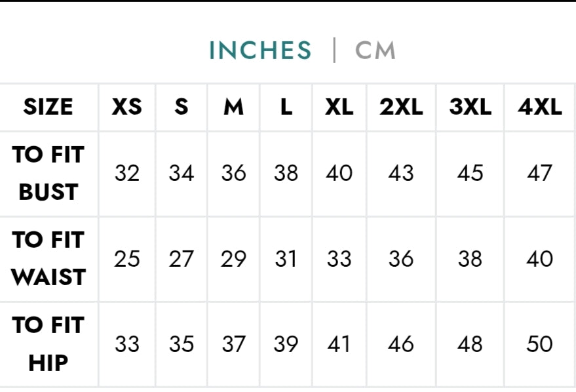Select the L size header
This screenshot has width=576, height=392.
pos(286,107)
